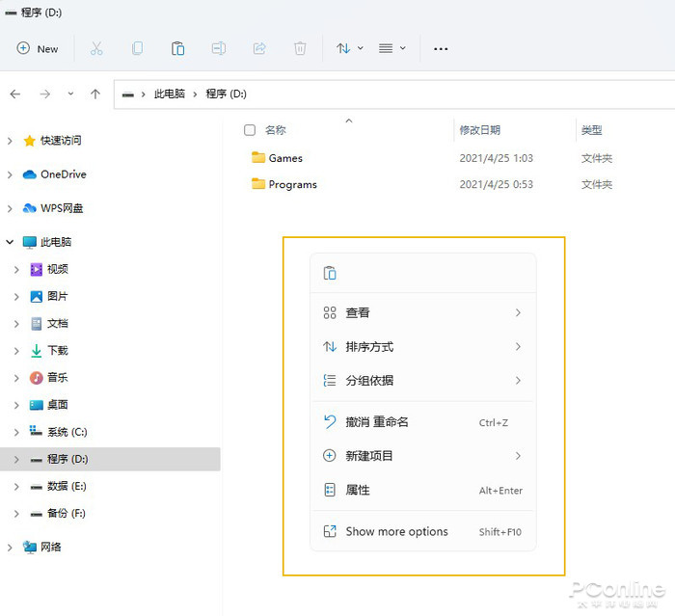Select 属性 in the context menu
Image resolution: width=675 pixels, height=616 pixels.
[358, 490]
